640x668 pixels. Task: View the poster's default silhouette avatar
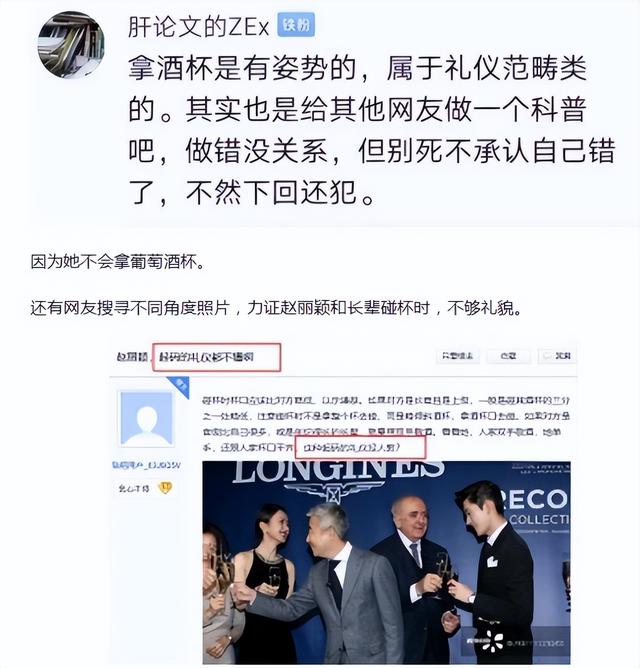click(x=146, y=419)
